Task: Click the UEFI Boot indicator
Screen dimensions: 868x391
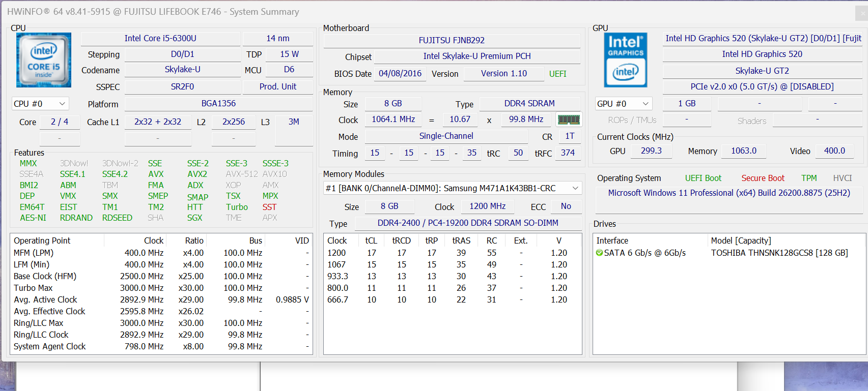Action: point(703,178)
